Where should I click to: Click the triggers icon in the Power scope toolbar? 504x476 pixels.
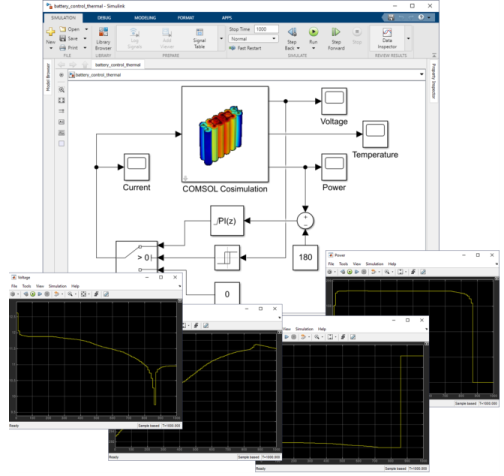(x=413, y=272)
